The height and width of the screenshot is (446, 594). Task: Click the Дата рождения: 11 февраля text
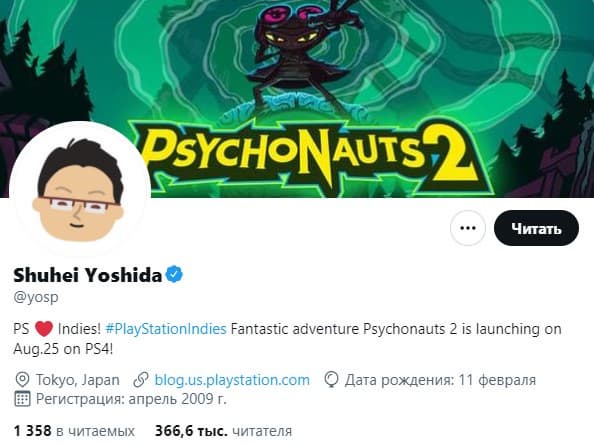point(440,380)
